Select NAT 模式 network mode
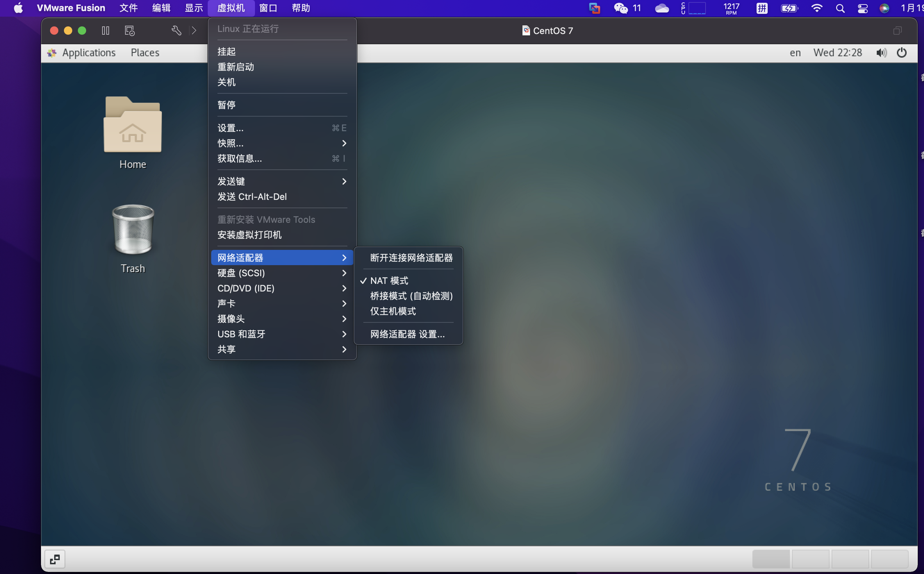Viewport: 924px width, 574px height. click(389, 280)
